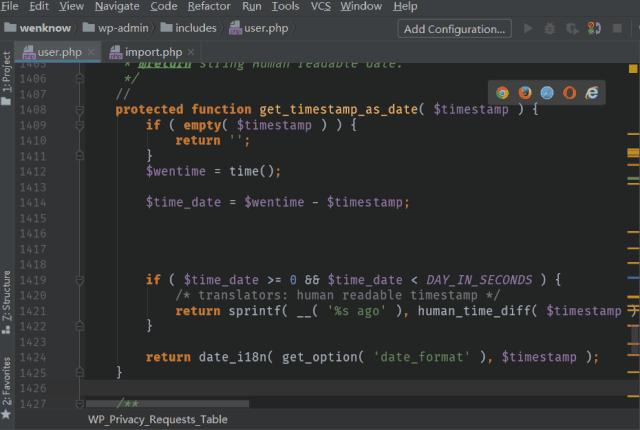Click the listen for debug connections icon
Image resolution: width=640 pixels, height=430 pixels.
tap(594, 28)
